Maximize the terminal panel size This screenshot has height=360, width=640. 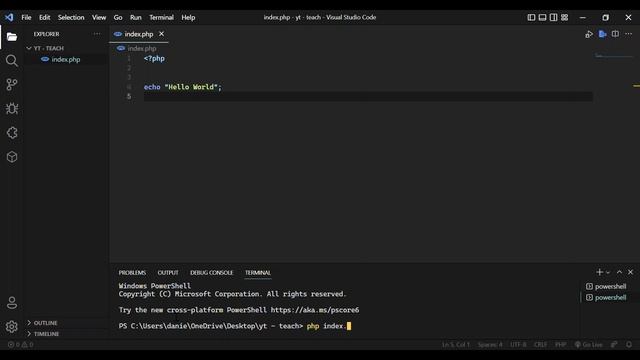(619, 272)
